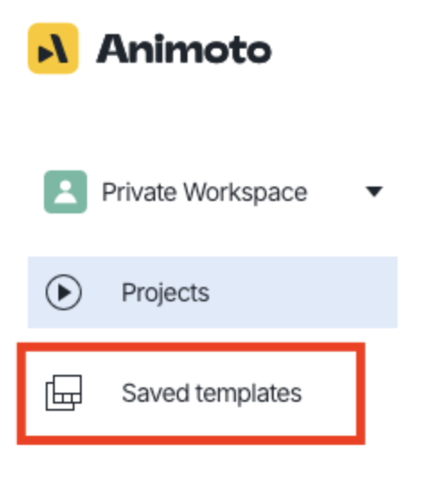The height and width of the screenshot is (504, 429).
Task: Click inside the red outlined Saved templates box
Action: (x=191, y=394)
